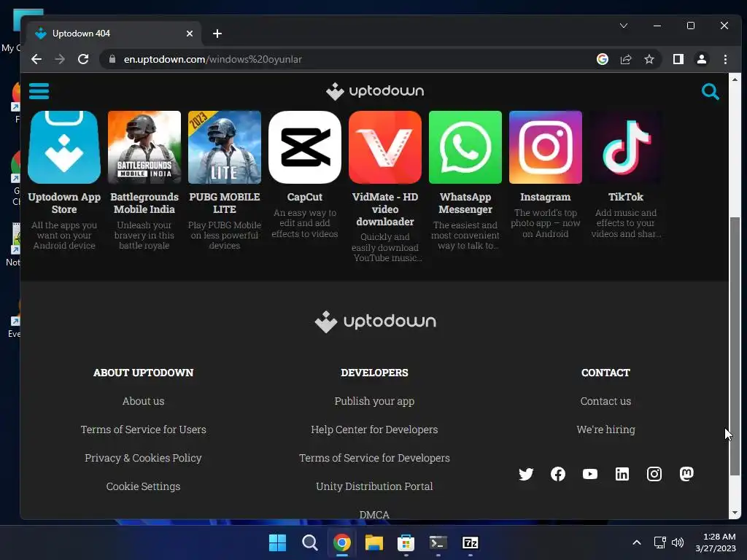This screenshot has width=747, height=560.
Task: Go back with the browser back arrow
Action: [x=36, y=59]
